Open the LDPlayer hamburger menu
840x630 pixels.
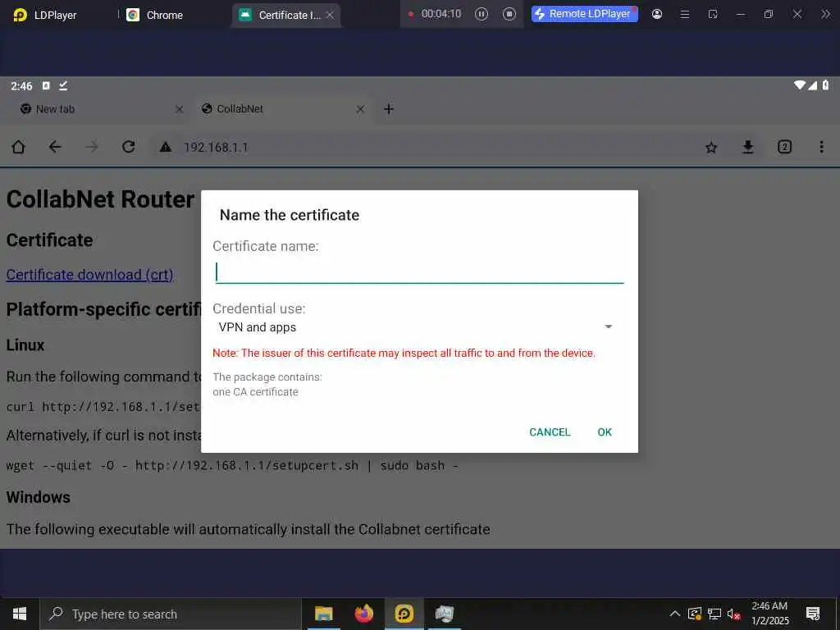pyautogui.click(x=685, y=15)
